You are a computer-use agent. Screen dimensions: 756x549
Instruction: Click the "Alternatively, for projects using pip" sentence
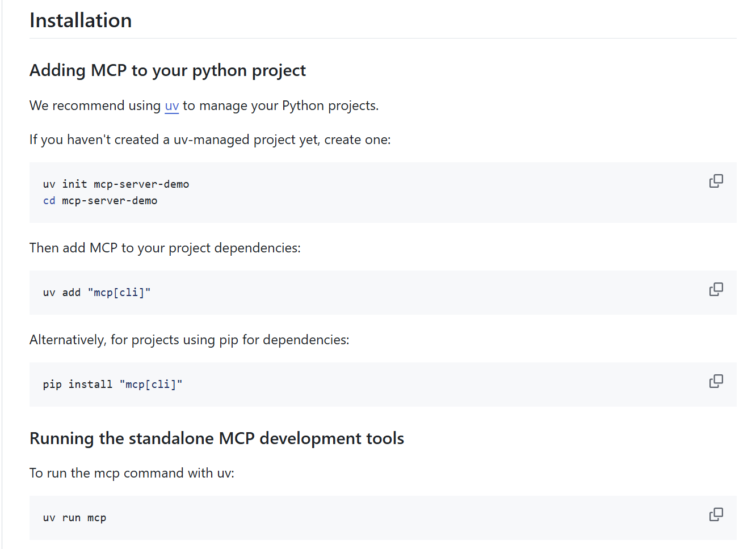tap(189, 340)
